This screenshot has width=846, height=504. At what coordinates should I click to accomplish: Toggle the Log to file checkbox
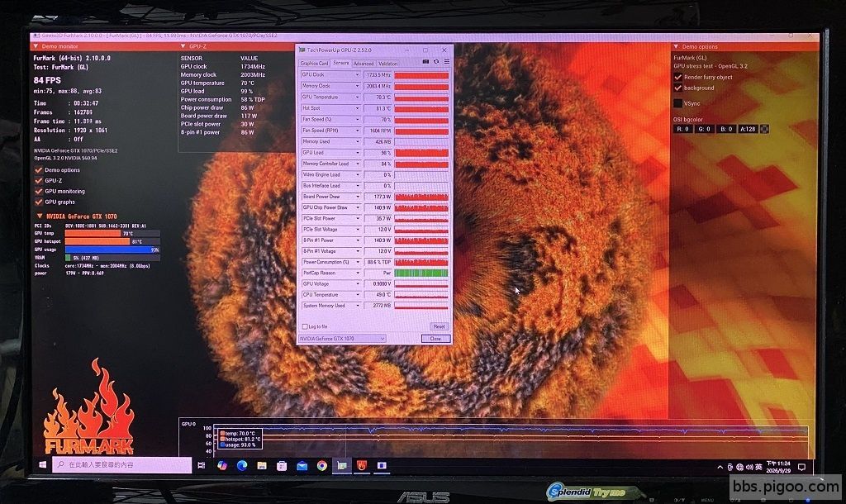tap(305, 326)
